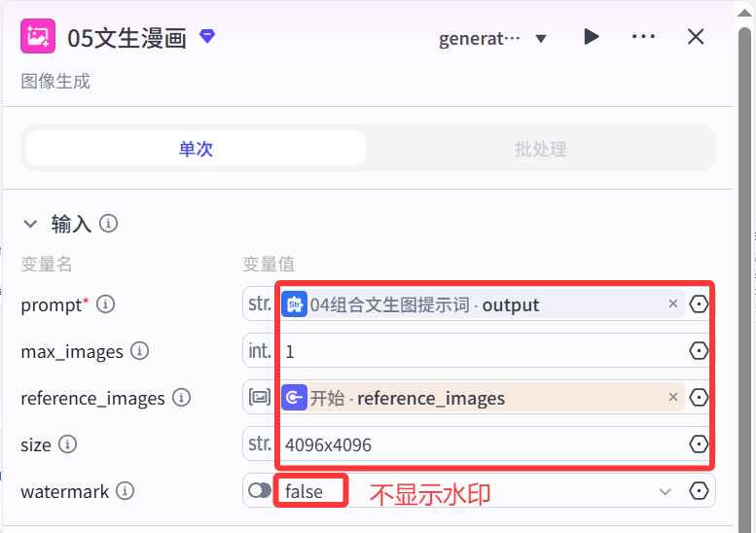The height and width of the screenshot is (533, 756).
Task: Click the 变量名 column header
Action: point(47,265)
